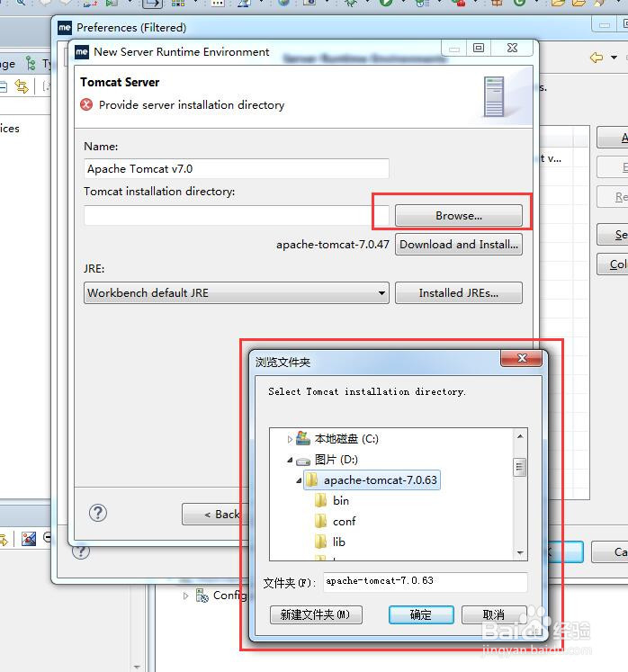
Task: Select apache-tomcat-7.0.63 folder
Action: 372,480
